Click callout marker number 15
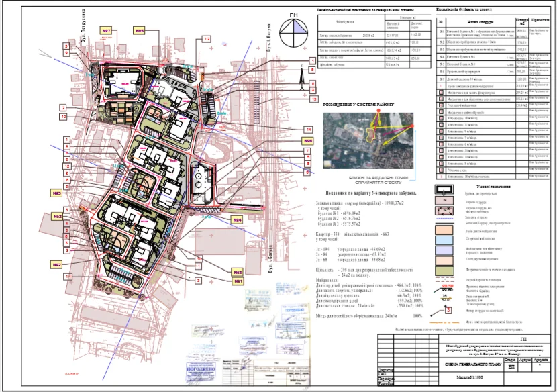This screenshot has width=557, height=392. pos(313,99)
